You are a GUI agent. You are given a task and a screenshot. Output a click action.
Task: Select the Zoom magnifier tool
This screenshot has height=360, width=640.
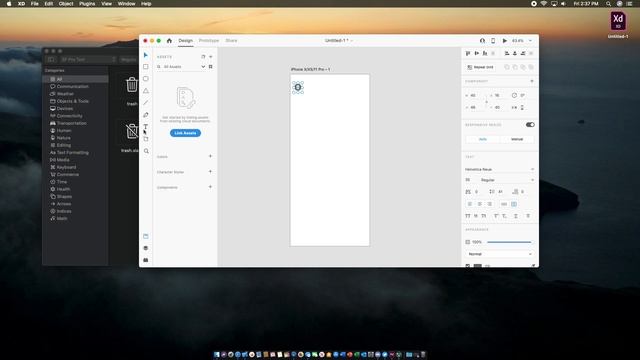(146, 151)
